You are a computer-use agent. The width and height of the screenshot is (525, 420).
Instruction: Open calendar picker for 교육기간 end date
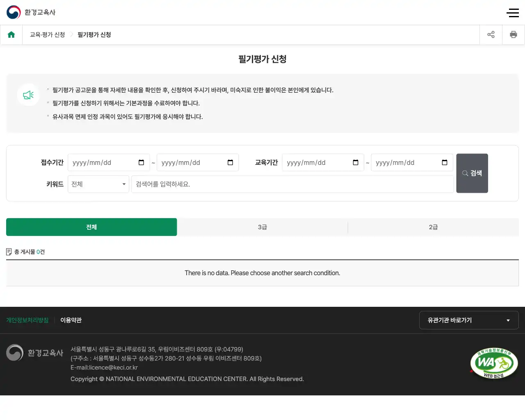click(x=445, y=162)
